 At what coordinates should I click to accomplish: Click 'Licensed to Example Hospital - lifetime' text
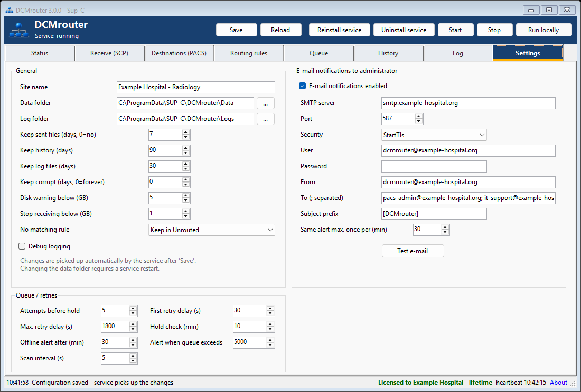[435, 383]
